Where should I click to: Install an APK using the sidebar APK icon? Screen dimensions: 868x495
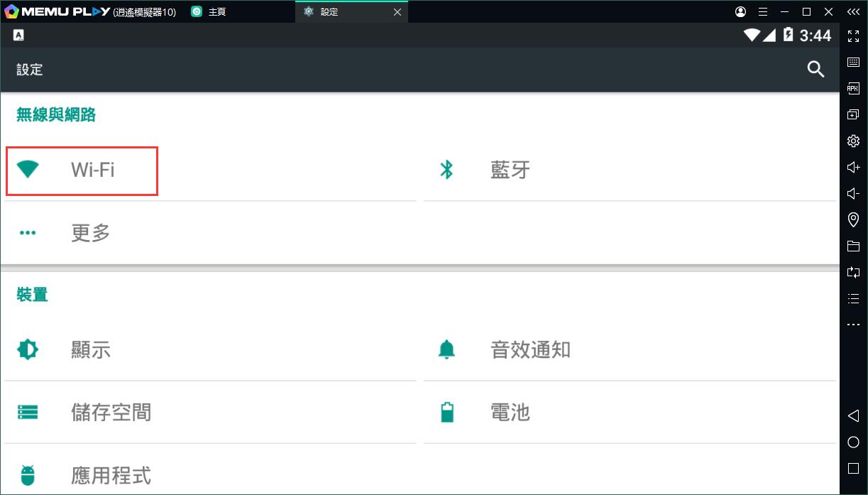(853, 88)
